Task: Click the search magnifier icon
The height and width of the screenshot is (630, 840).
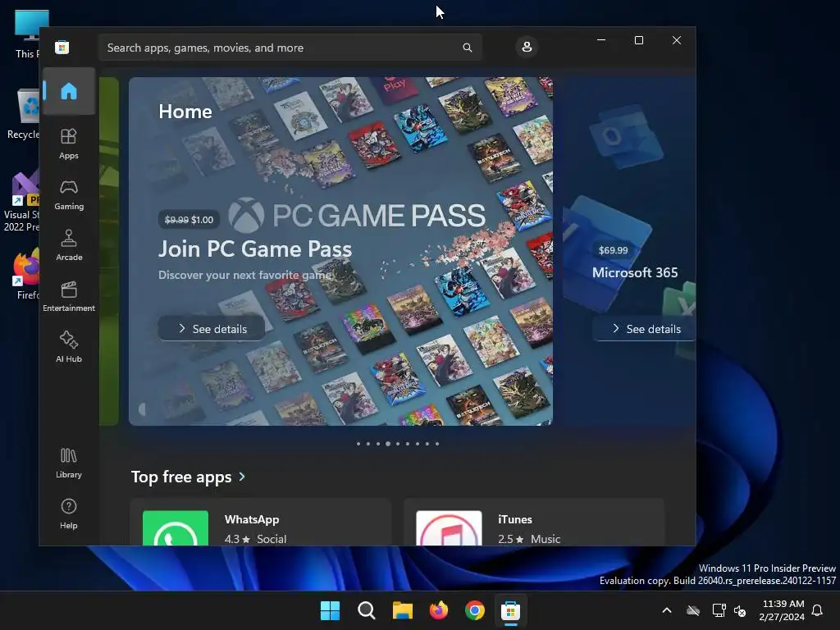Action: click(467, 48)
